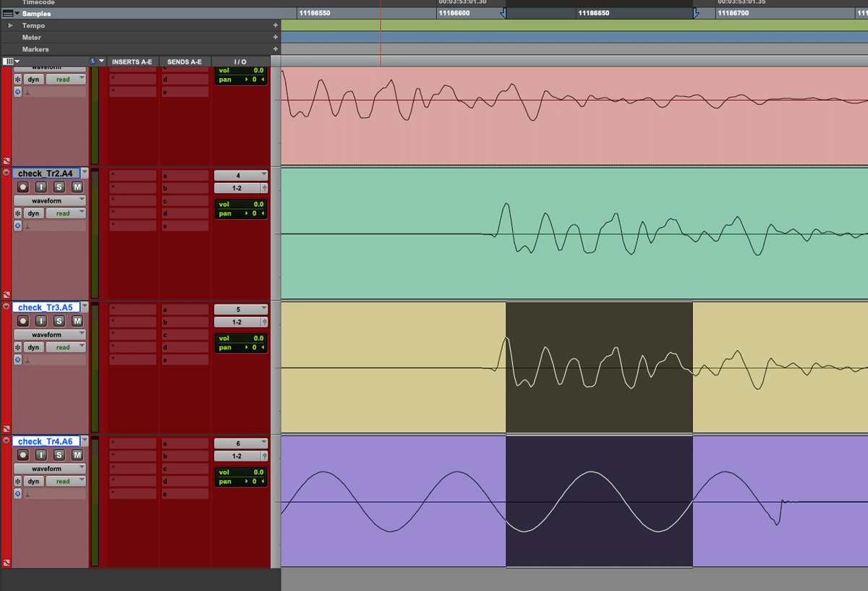This screenshot has height=591, width=868.
Task: Open the input selector showing 4
Action: [x=241, y=175]
